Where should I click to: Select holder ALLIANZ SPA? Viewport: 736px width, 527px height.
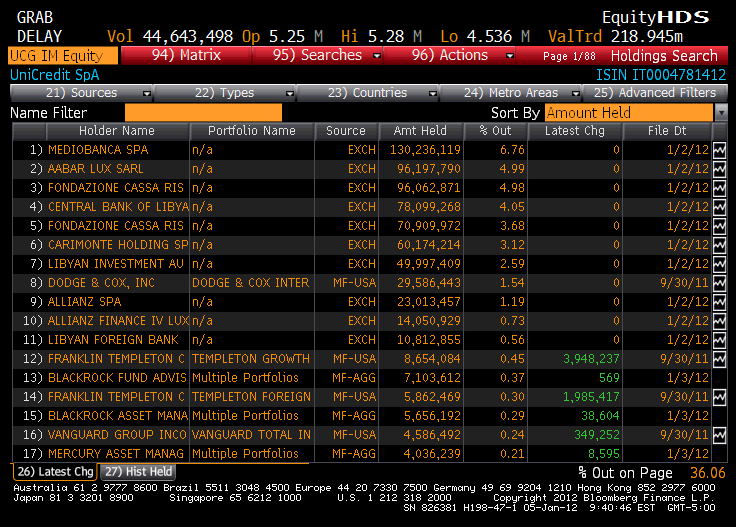[84, 302]
